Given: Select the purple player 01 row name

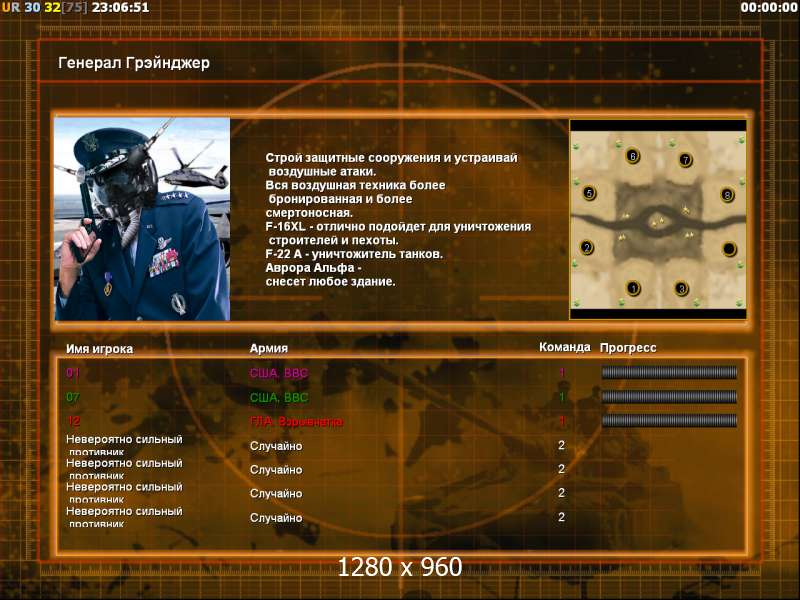Looking at the screenshot, I should (x=73, y=372).
